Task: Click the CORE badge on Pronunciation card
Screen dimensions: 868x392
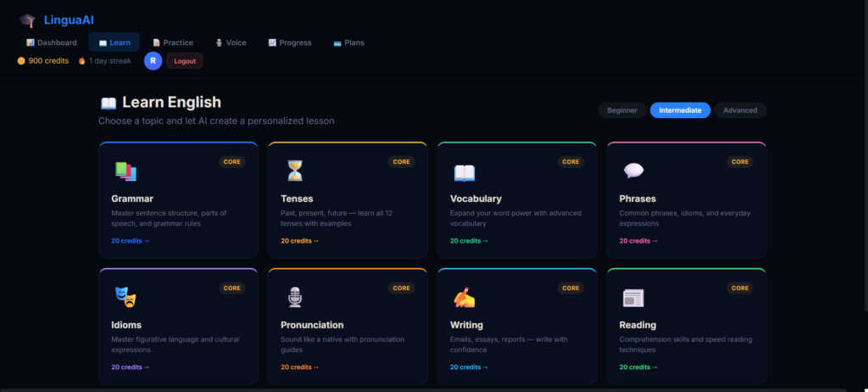Action: click(401, 288)
